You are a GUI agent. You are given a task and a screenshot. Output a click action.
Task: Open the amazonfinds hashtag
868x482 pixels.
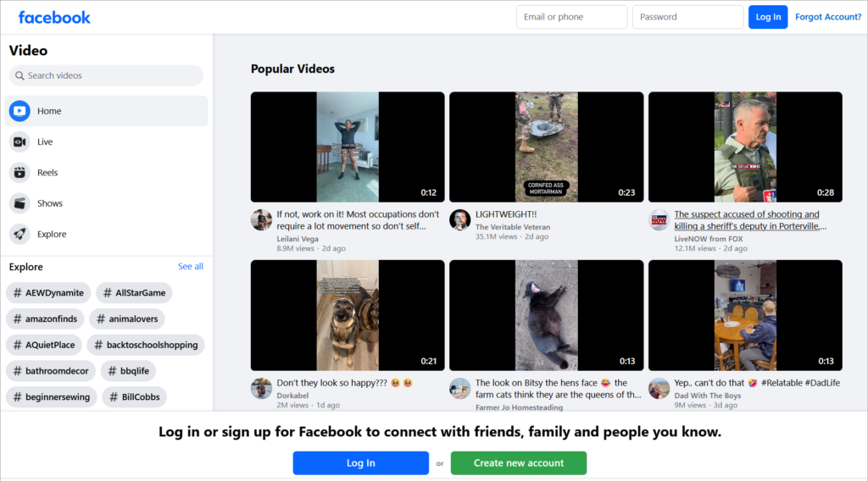46,319
